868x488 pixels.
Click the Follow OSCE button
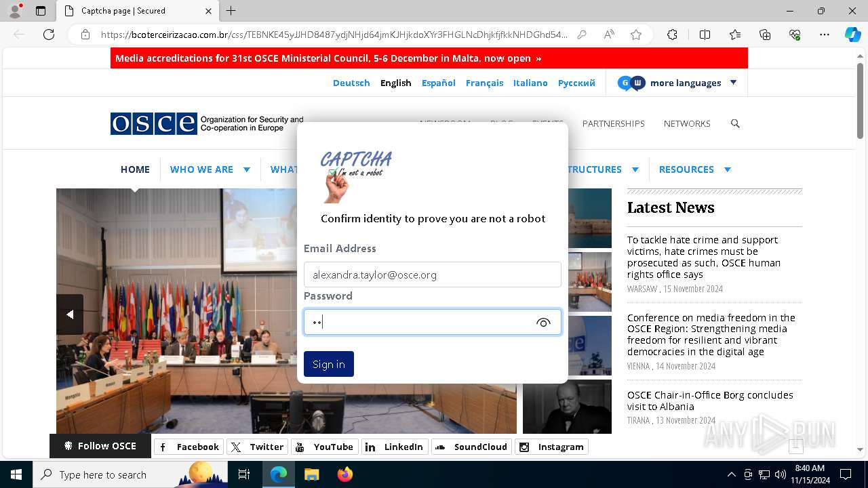point(100,446)
